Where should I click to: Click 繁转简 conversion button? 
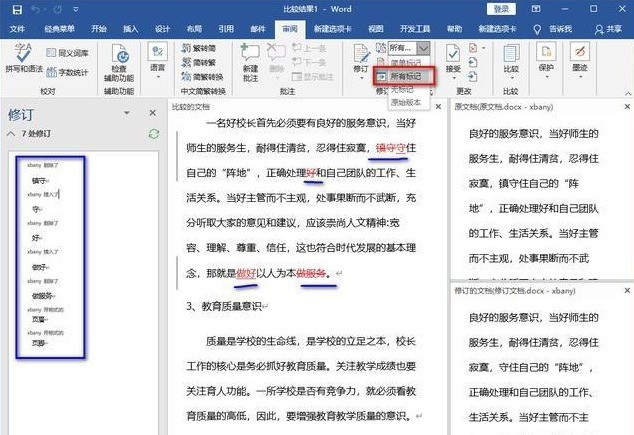(199, 48)
